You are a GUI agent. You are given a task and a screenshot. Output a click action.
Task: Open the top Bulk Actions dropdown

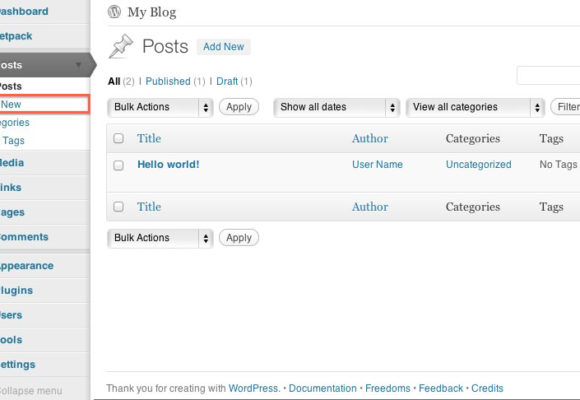pyautogui.click(x=160, y=107)
